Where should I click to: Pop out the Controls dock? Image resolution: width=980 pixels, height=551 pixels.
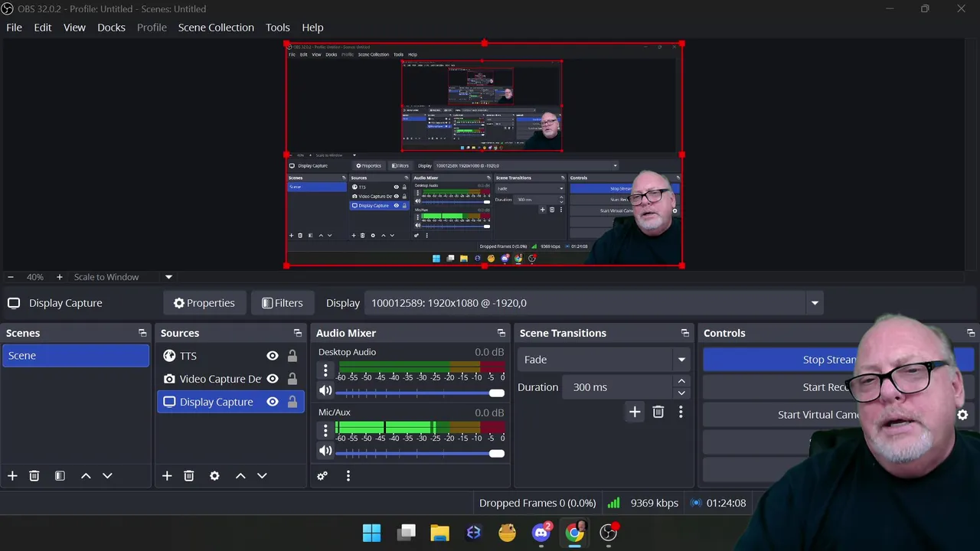(x=971, y=333)
